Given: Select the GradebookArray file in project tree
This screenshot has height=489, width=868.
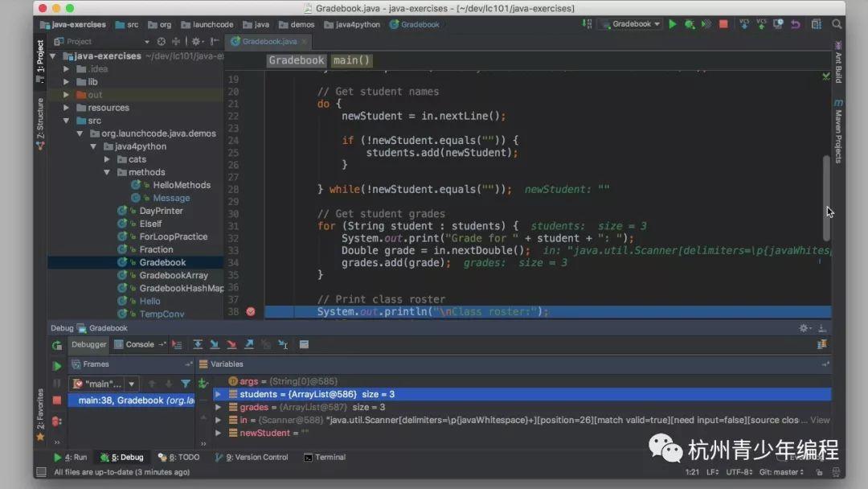Looking at the screenshot, I should coord(174,275).
